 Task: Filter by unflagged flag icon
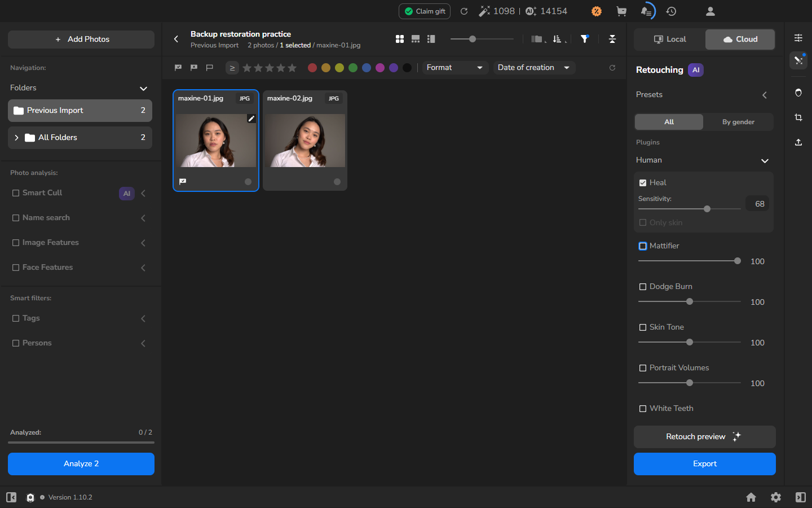(210, 68)
